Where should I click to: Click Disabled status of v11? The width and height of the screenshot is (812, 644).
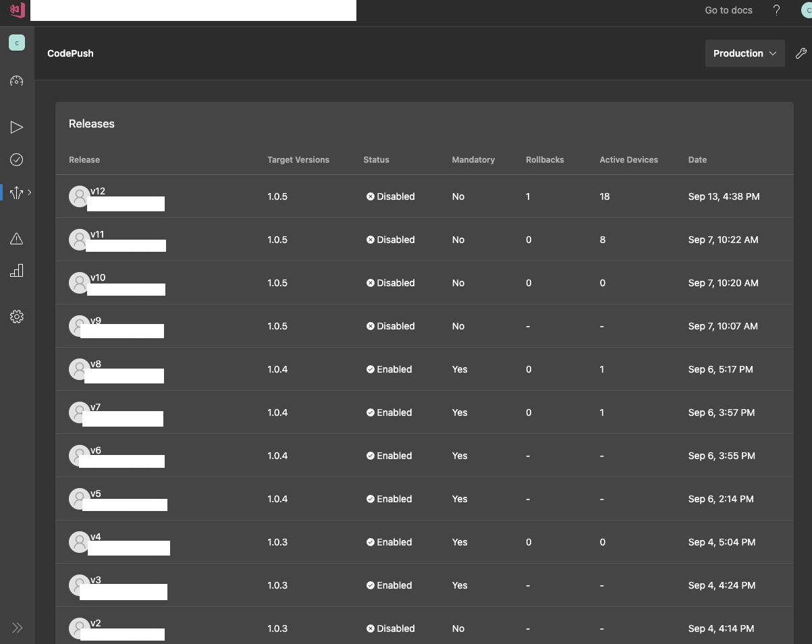click(x=390, y=240)
